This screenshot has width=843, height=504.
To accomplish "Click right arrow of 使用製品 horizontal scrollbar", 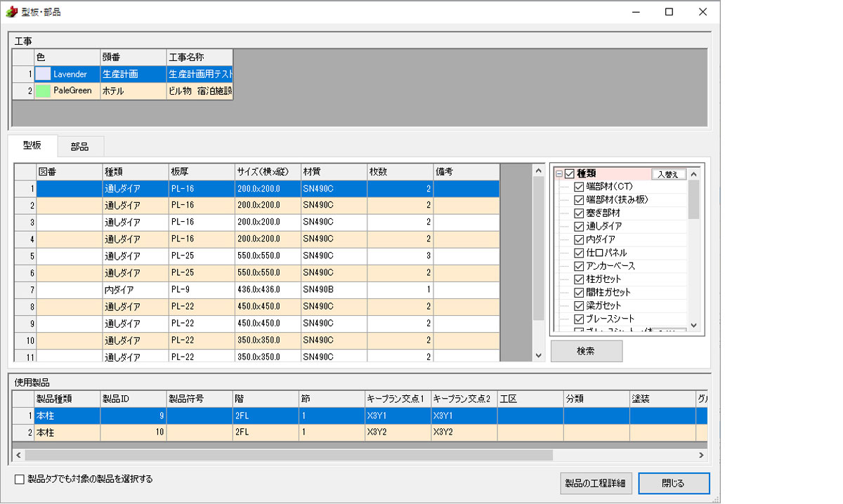I will (700, 456).
